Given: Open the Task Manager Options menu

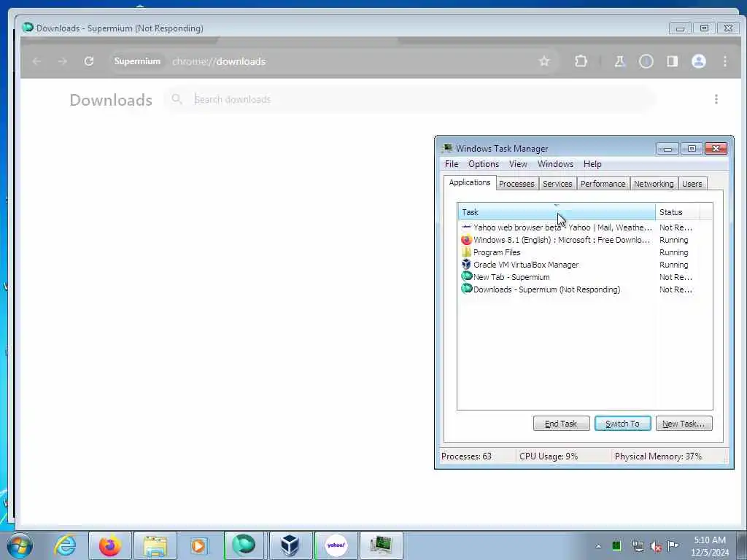Looking at the screenshot, I should [484, 164].
